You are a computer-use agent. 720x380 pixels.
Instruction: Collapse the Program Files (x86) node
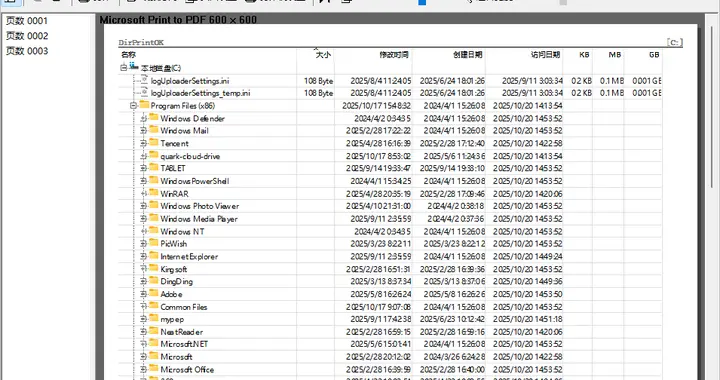(x=133, y=106)
